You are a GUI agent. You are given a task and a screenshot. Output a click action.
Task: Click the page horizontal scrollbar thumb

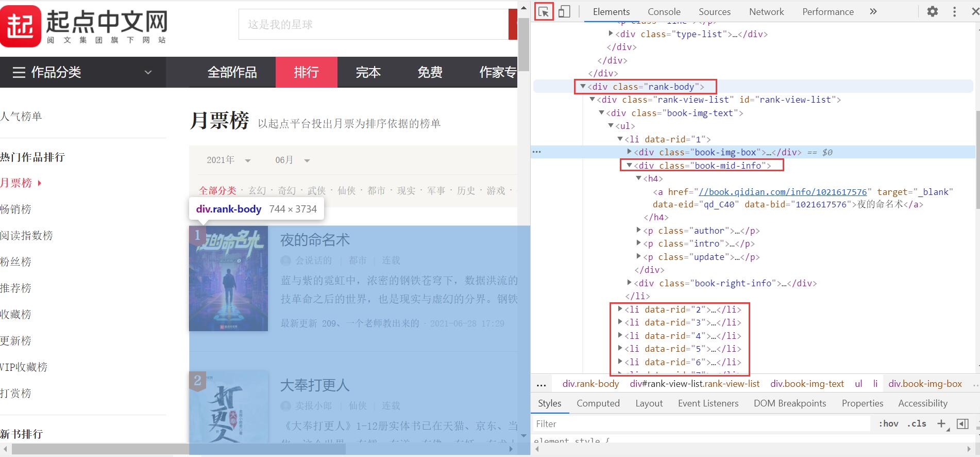178,449
